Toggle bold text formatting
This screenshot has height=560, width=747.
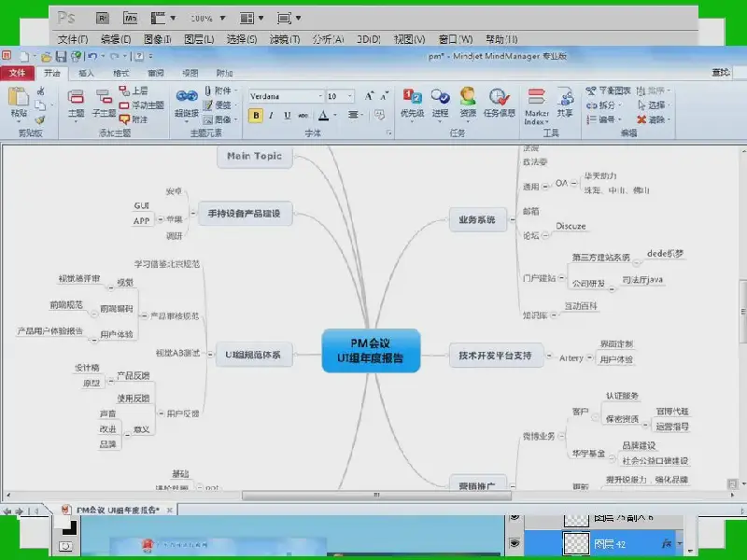[256, 116]
